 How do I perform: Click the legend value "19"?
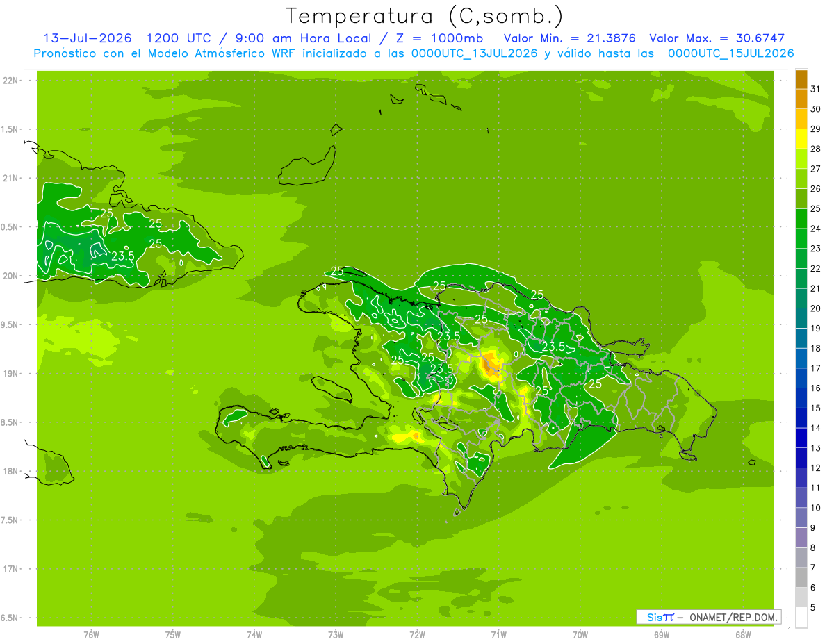tap(816, 328)
